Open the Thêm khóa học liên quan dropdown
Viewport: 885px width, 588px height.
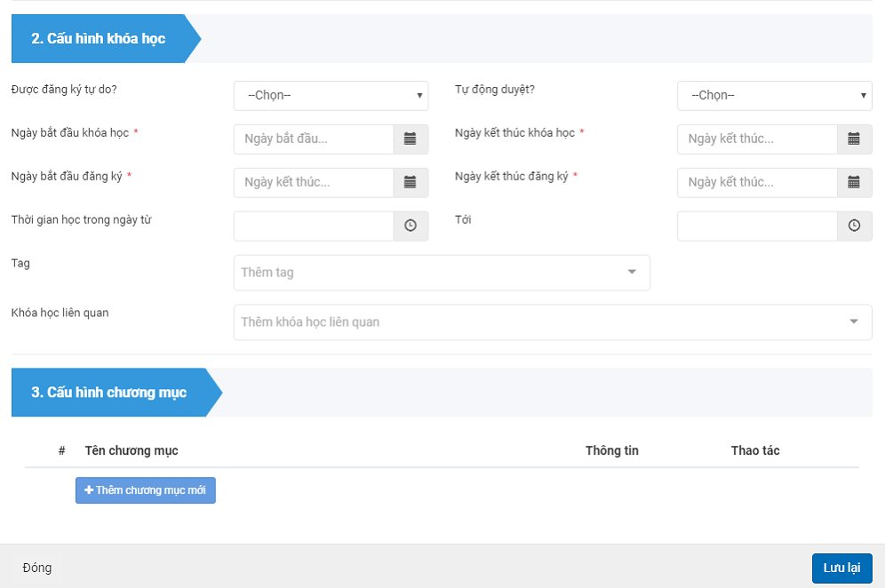point(853,322)
